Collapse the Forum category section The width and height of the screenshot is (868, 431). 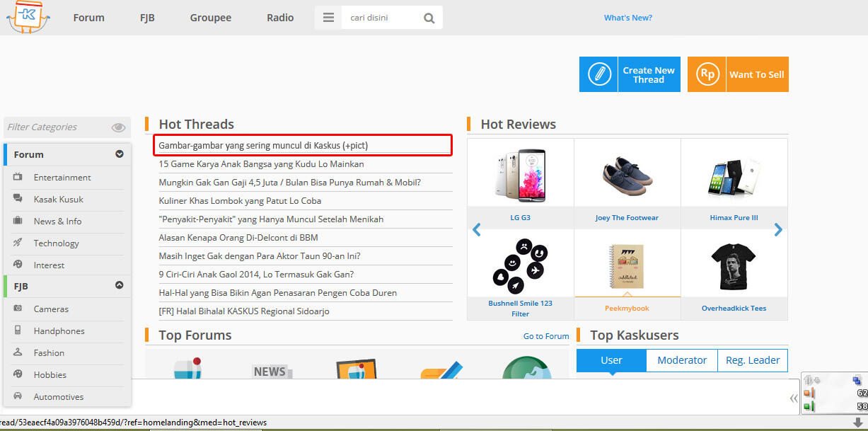coord(120,154)
